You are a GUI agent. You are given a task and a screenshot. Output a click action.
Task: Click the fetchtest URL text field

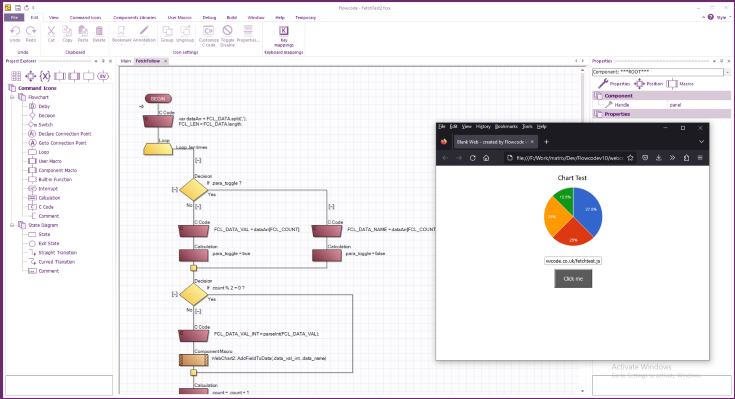(573, 261)
